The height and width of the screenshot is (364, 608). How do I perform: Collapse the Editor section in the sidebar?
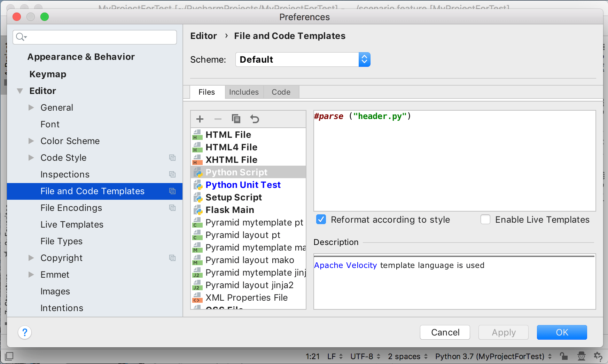tap(20, 90)
